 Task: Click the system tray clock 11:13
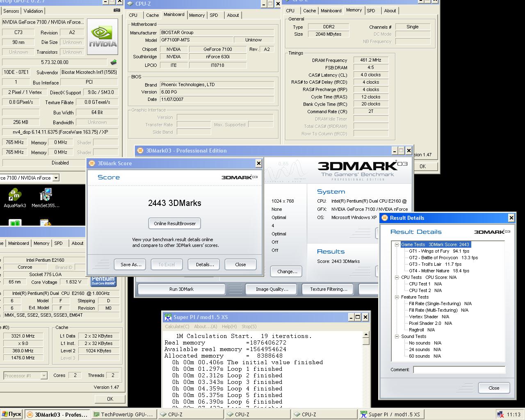(513, 415)
